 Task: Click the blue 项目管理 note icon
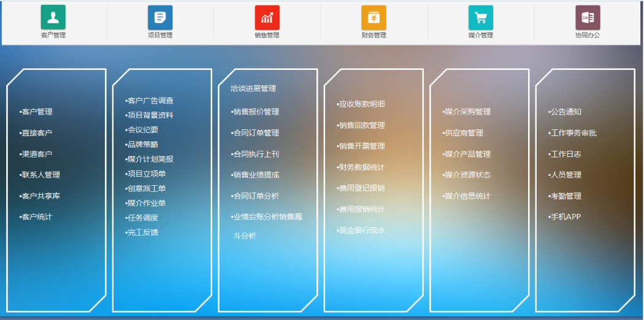point(160,18)
